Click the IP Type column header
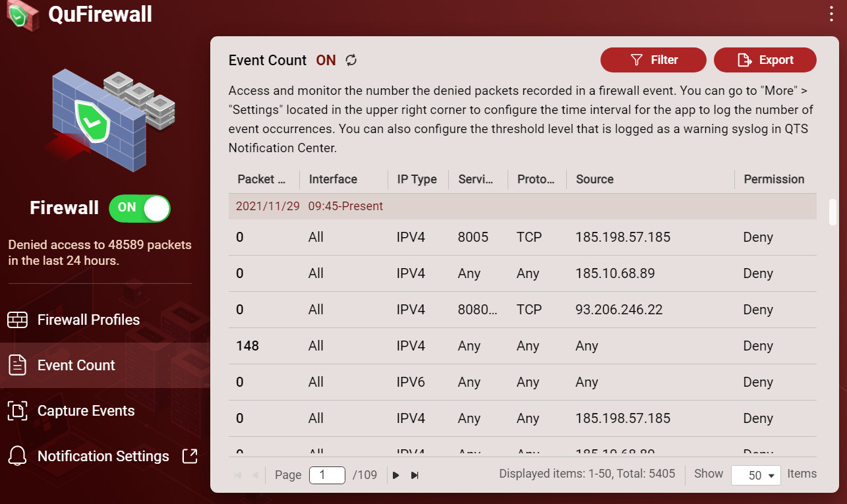 pos(417,179)
